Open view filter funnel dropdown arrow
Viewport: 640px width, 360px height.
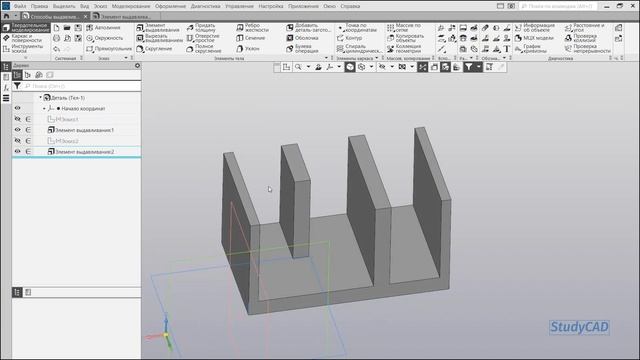tap(478, 67)
